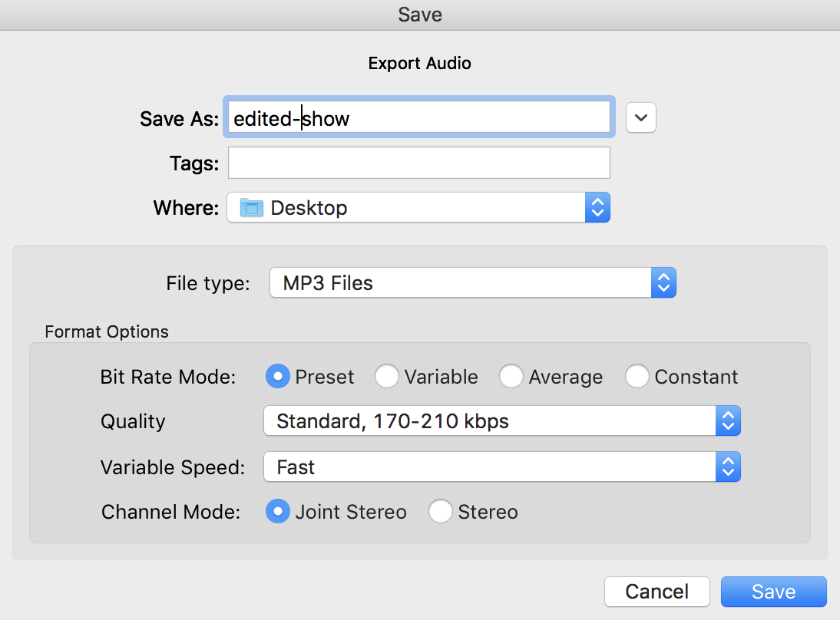
Task: Click the Variable Speed popup arrows
Action: 728,467
